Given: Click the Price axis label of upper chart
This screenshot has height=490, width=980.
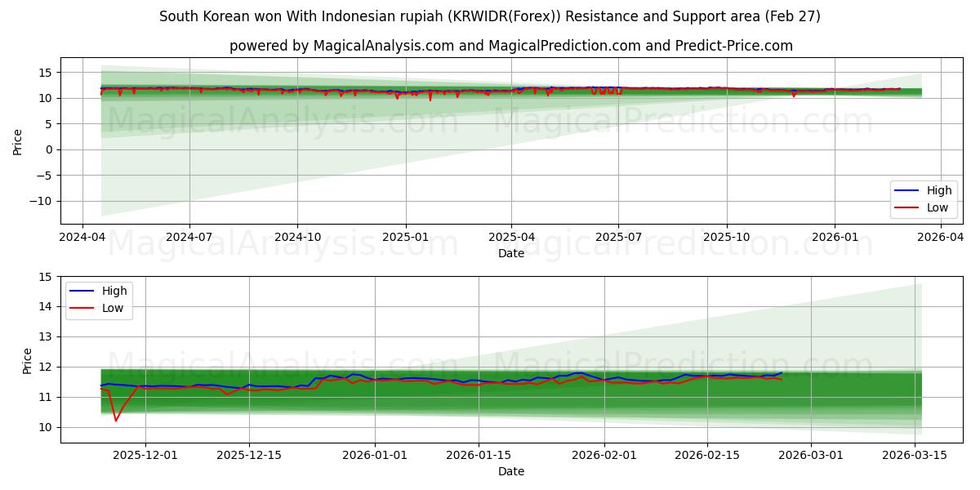Looking at the screenshot, I should (18, 141).
